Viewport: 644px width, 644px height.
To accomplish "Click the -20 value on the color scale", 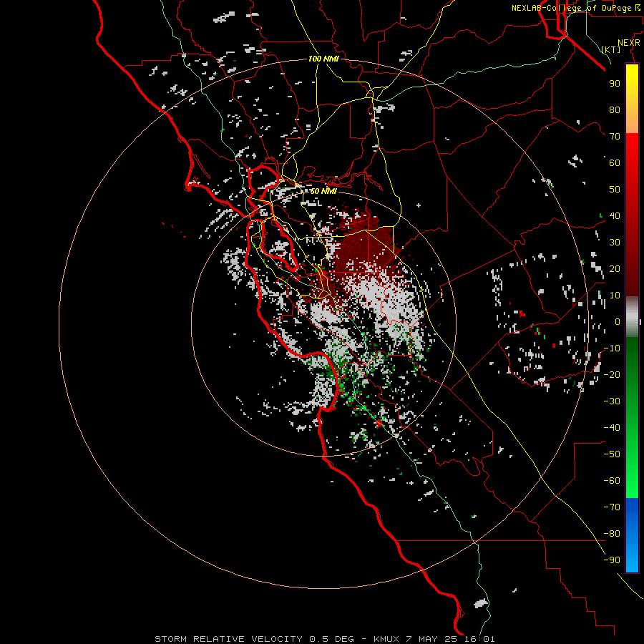I will point(612,375).
